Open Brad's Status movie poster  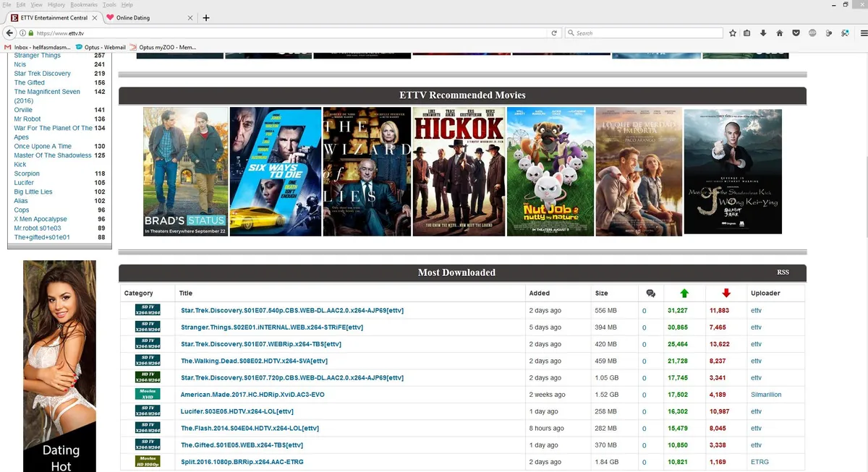185,171
